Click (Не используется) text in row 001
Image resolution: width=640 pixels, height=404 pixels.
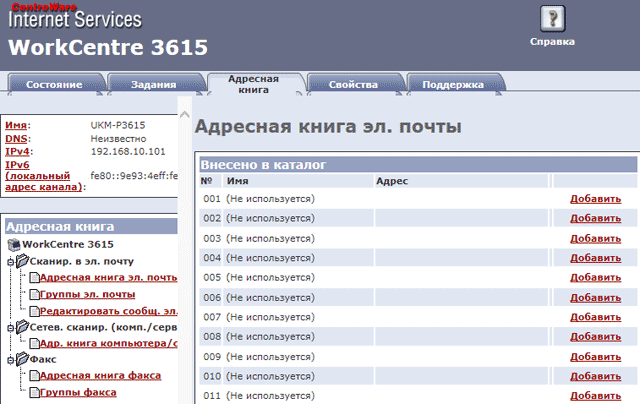pyautogui.click(x=271, y=199)
